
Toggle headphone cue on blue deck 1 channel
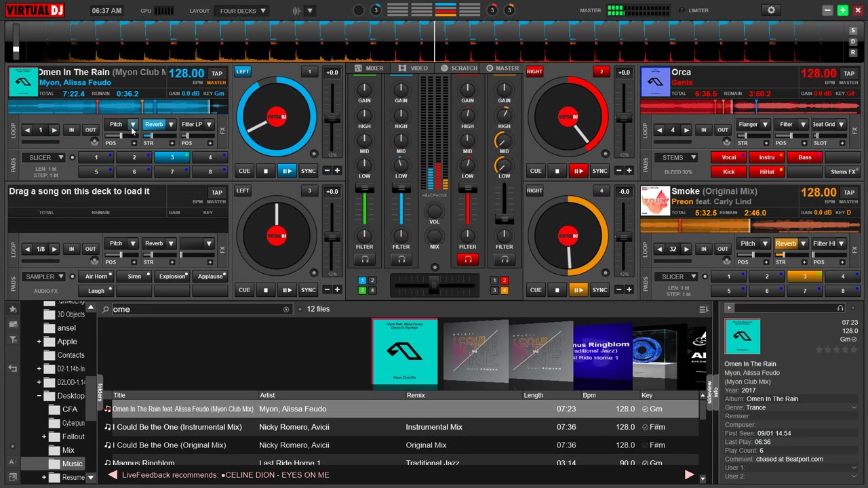[401, 259]
